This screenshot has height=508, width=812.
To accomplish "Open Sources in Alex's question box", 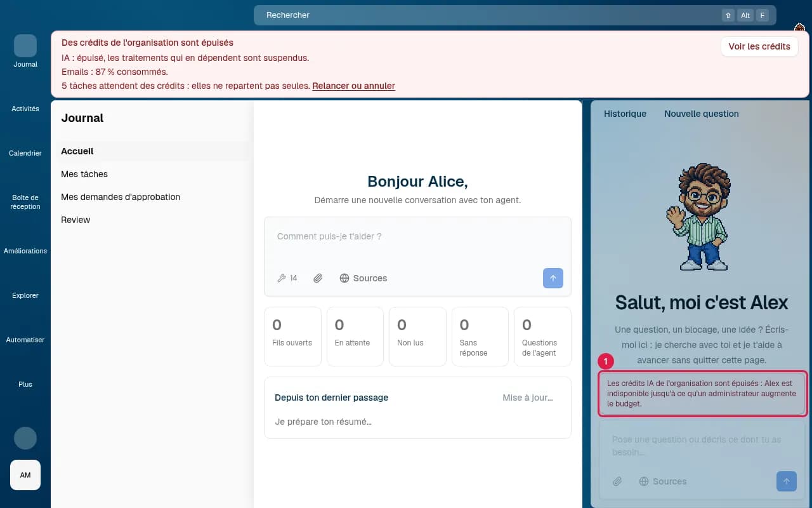I will (x=663, y=481).
